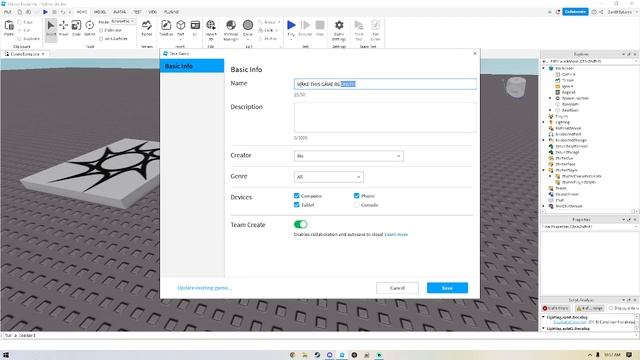This screenshot has height=360, width=640.
Task: Click the Resume button in the Test group
Action: 305,29
